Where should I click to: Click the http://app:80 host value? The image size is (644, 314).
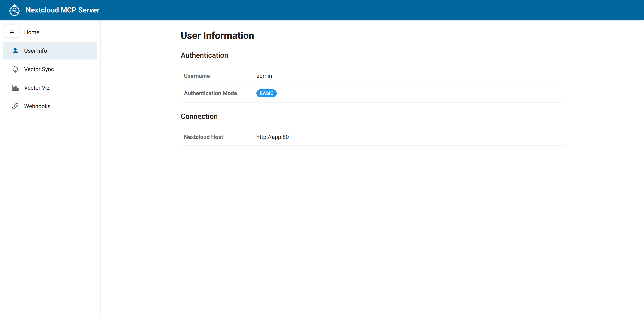[x=272, y=137]
